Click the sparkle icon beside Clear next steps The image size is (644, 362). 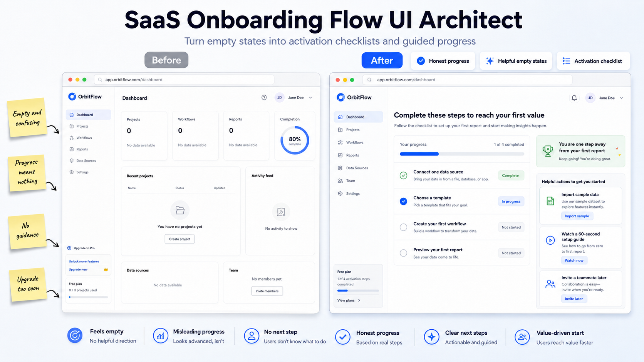[x=432, y=337]
